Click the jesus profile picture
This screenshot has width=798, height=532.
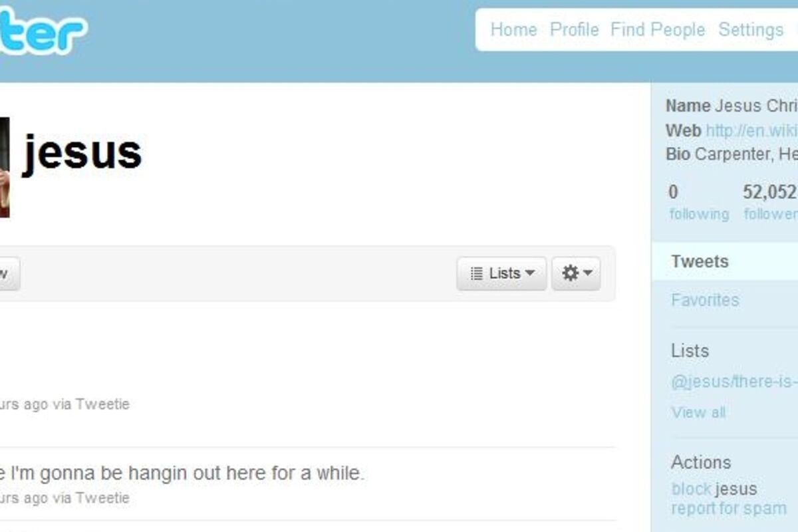5,167
